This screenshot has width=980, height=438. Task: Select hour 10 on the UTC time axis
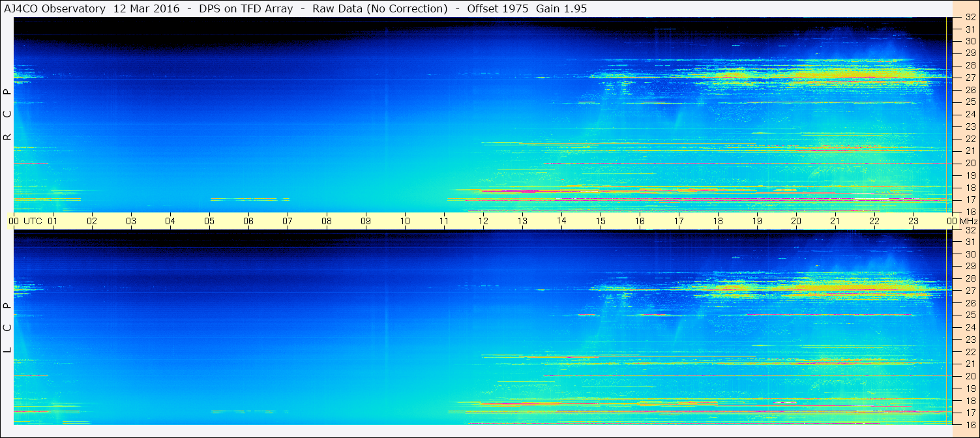(405, 221)
